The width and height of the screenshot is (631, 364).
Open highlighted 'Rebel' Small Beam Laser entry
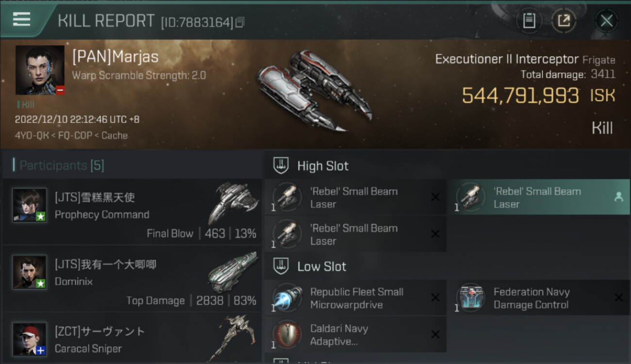(x=538, y=197)
